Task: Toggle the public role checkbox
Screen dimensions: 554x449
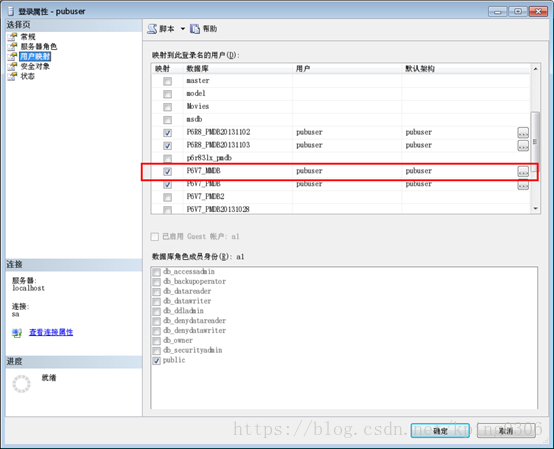Action: click(156, 361)
